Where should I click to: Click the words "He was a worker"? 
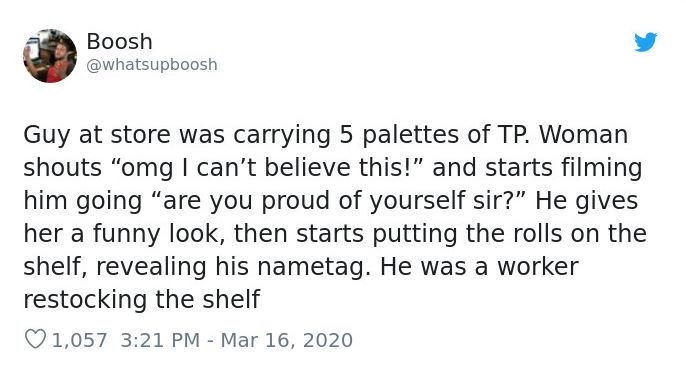coord(479,266)
